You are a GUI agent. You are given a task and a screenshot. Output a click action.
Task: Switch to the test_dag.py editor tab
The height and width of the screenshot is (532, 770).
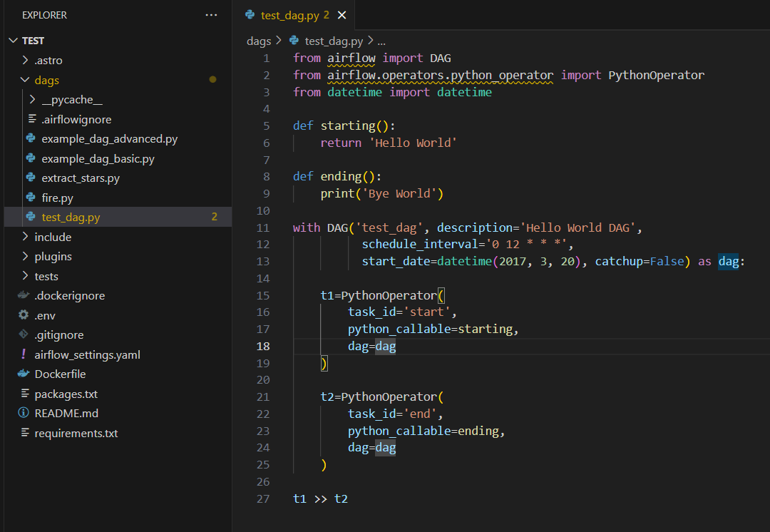tap(290, 15)
